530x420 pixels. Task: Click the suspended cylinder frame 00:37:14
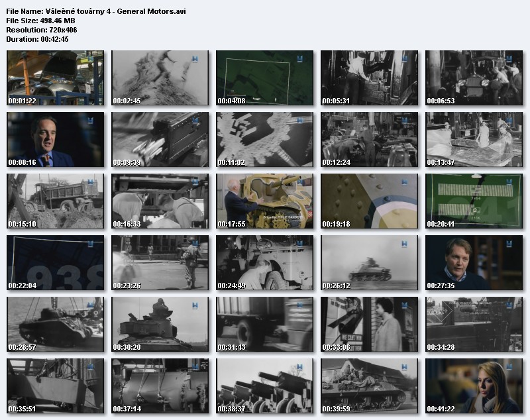pos(160,386)
